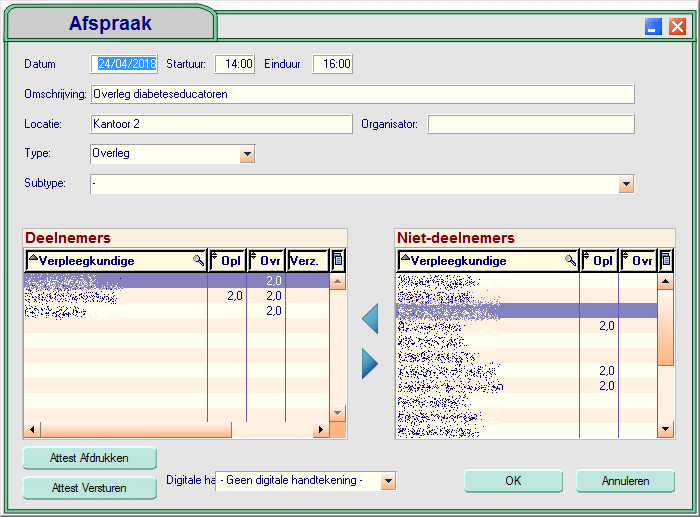Click the right arrow to remove participant
This screenshot has width=700, height=517.
(x=370, y=364)
